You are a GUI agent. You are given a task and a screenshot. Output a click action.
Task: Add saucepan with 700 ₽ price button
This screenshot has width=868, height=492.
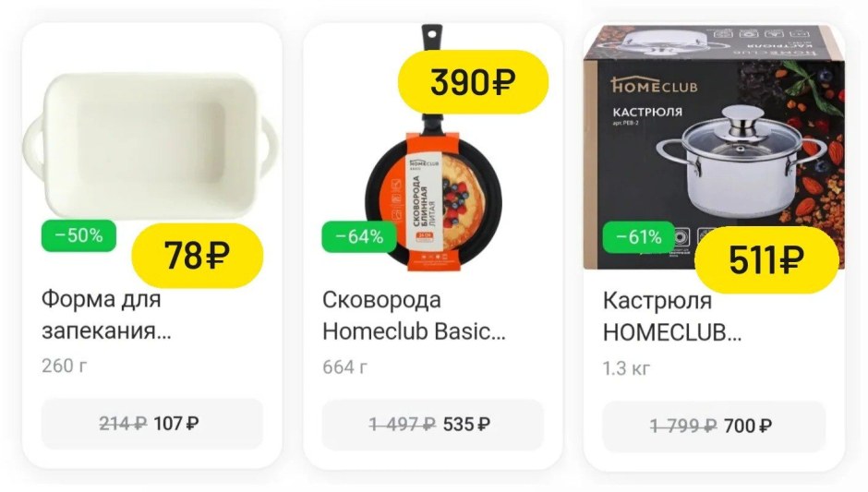(x=714, y=426)
